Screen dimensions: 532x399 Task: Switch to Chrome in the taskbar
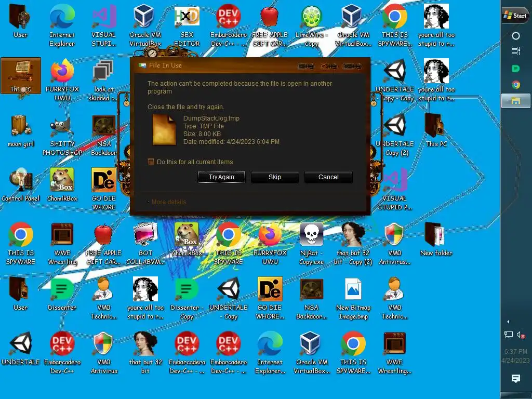click(x=516, y=85)
